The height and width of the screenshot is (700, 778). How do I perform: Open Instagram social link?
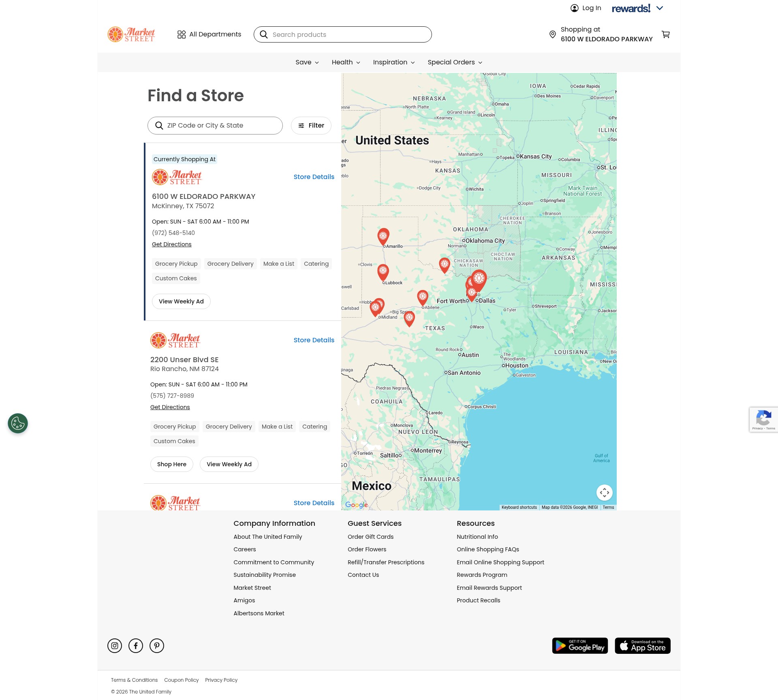(115, 646)
